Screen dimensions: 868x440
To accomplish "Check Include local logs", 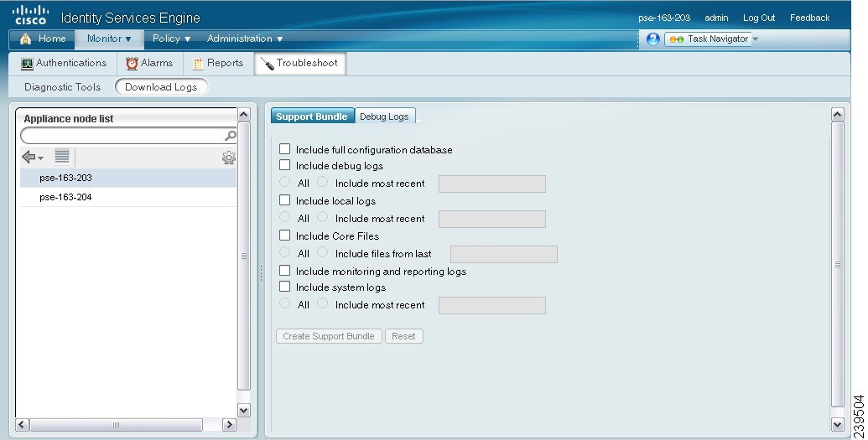I will pyautogui.click(x=284, y=199).
